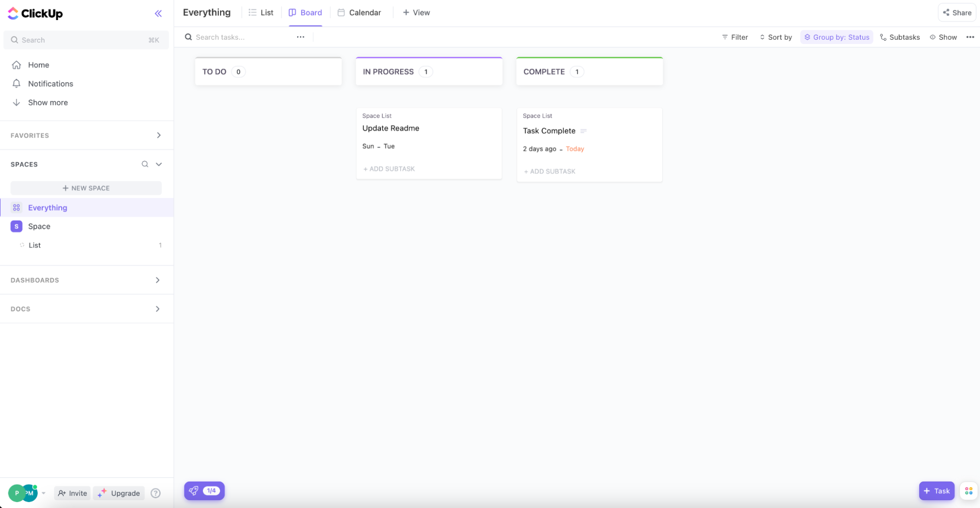Toggle the Show options control
The height and width of the screenshot is (508, 980).
click(943, 37)
